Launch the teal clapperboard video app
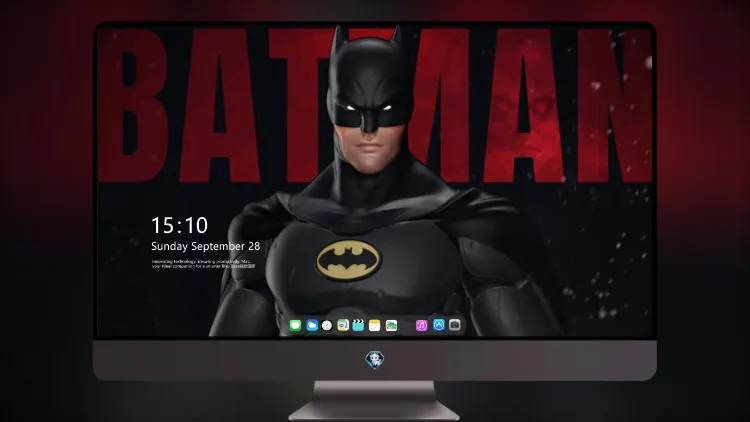Image resolution: width=750 pixels, height=422 pixels. click(x=358, y=326)
